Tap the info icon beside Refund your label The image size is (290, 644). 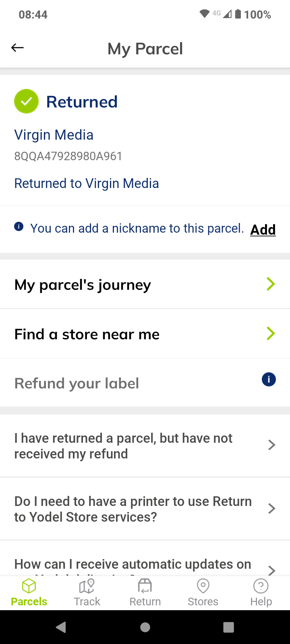click(269, 379)
